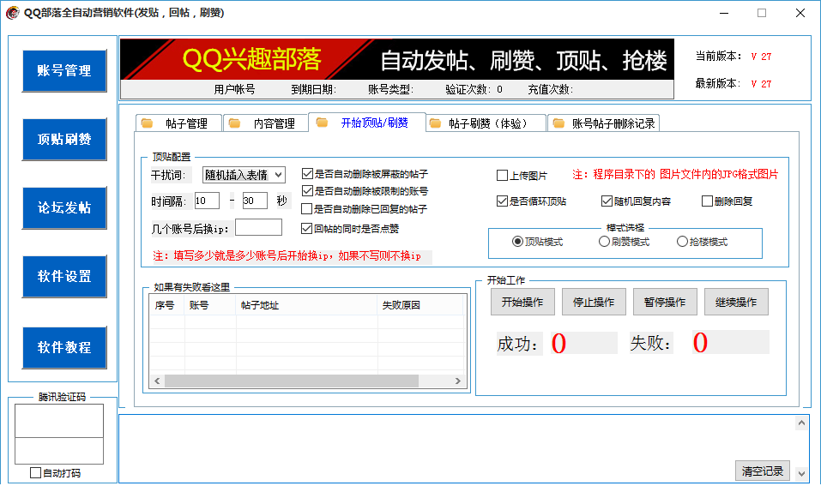Click the folder icon on 帖子管理 tab
The image size is (821, 504).
pos(148,123)
